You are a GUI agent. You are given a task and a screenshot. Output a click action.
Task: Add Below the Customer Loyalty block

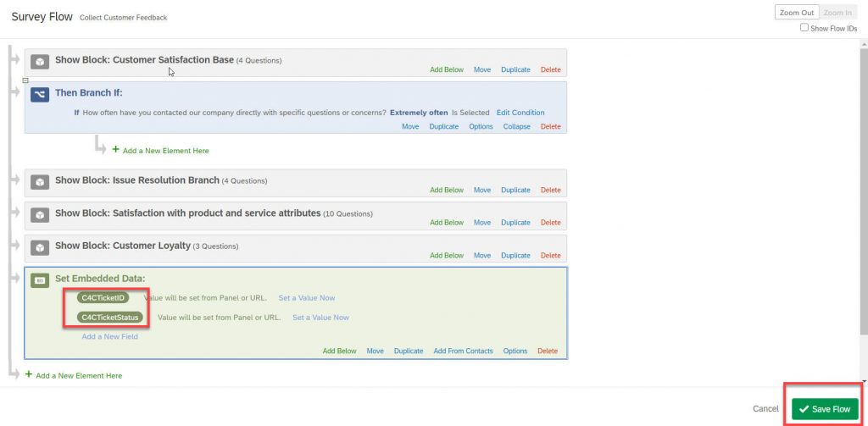pos(447,256)
